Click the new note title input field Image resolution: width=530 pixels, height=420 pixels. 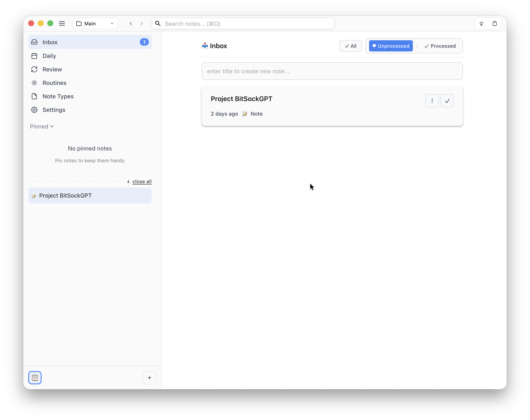(332, 71)
